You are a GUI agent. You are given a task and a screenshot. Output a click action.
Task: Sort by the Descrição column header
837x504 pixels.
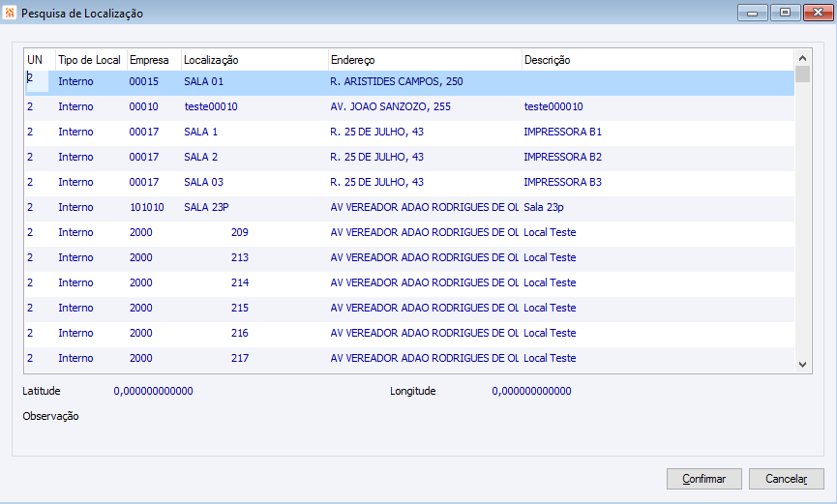pos(658,60)
